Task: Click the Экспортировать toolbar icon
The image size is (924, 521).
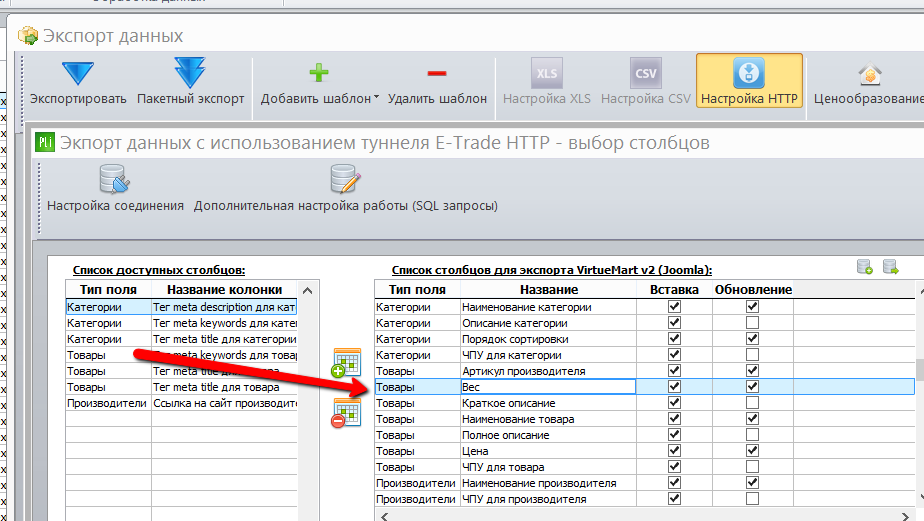Action: click(x=78, y=74)
